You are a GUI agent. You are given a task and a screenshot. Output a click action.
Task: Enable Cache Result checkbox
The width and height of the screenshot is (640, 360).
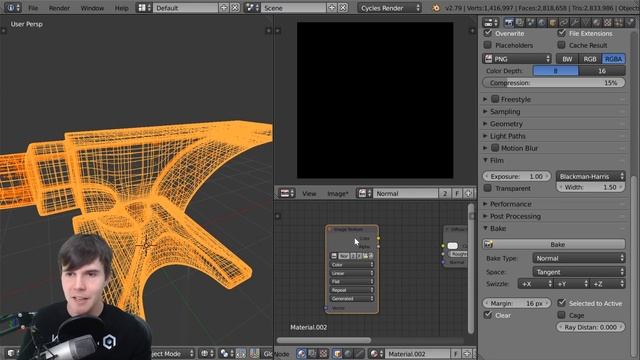coord(562,44)
